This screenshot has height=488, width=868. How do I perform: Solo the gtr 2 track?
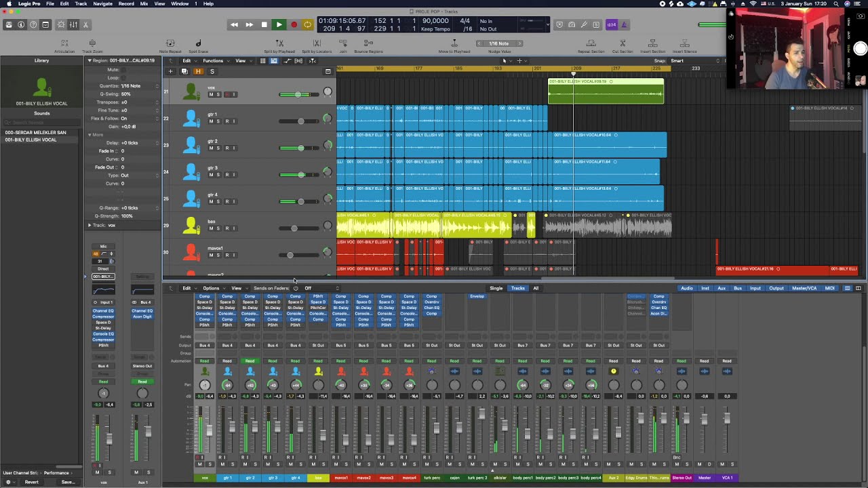point(218,148)
